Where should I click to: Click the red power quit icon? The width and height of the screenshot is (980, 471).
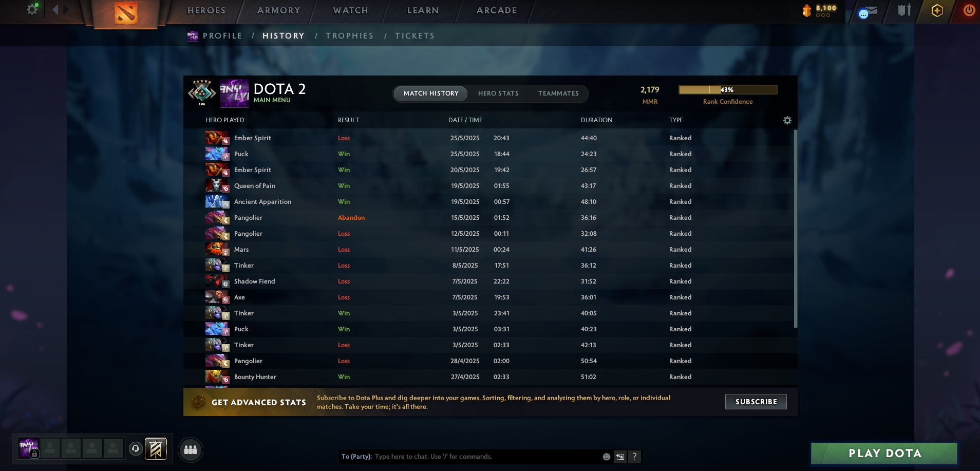pyautogui.click(x=969, y=10)
